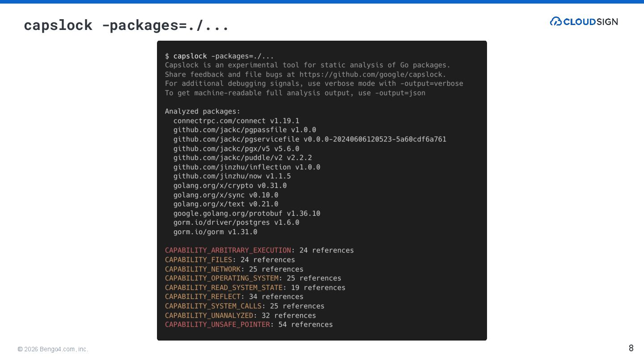Click the connectrpc.com/connect v1.19.1 package line

tap(236, 121)
